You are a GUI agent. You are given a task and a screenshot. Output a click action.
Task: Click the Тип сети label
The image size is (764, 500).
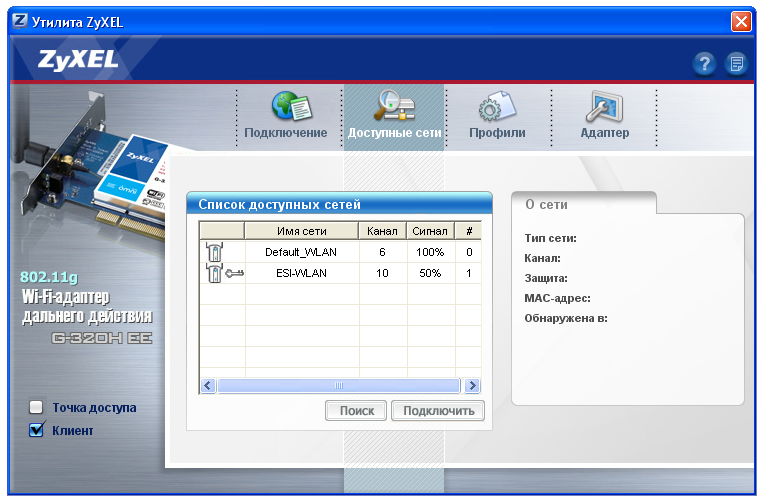551,238
